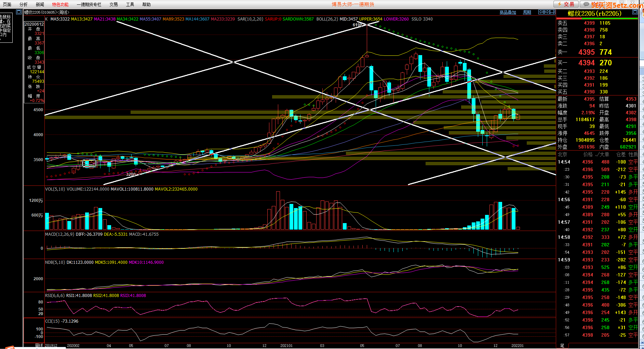
Task: Maximize the left info panel
Action: (x=19, y=12)
